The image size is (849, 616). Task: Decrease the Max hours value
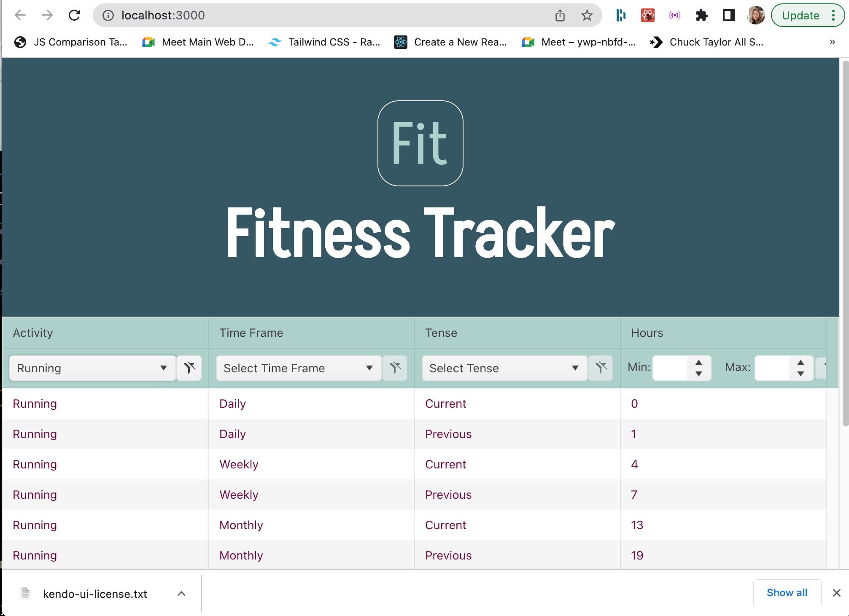[x=800, y=374]
